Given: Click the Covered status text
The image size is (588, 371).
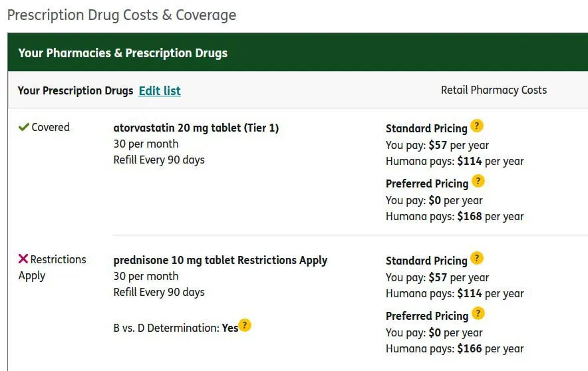Looking at the screenshot, I should tap(51, 127).
